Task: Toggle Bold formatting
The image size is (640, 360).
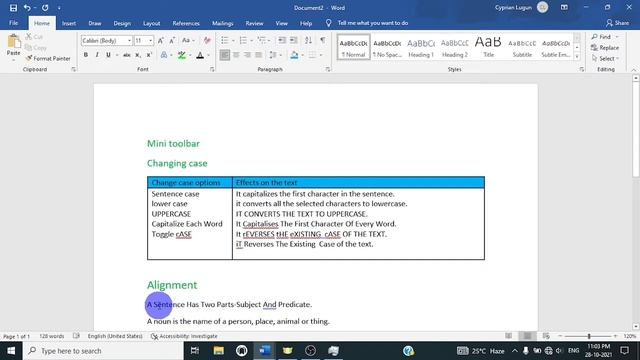Action: (x=86, y=55)
